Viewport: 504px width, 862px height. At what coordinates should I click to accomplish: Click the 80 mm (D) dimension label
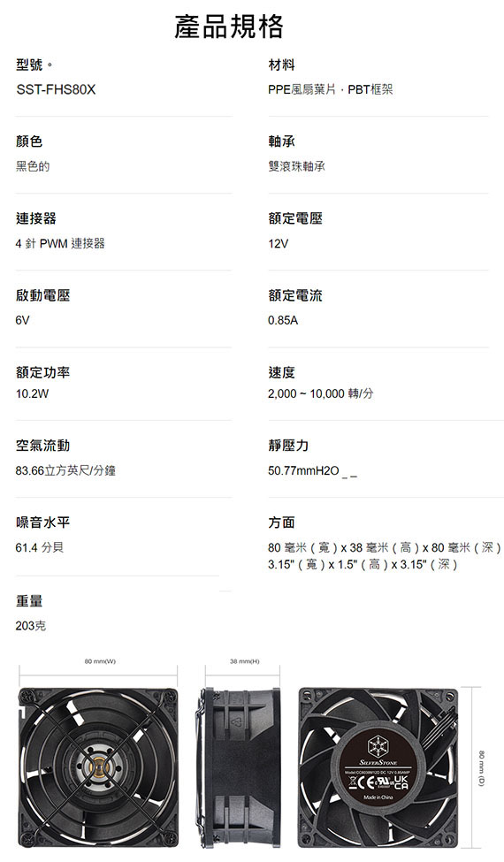(x=482, y=768)
